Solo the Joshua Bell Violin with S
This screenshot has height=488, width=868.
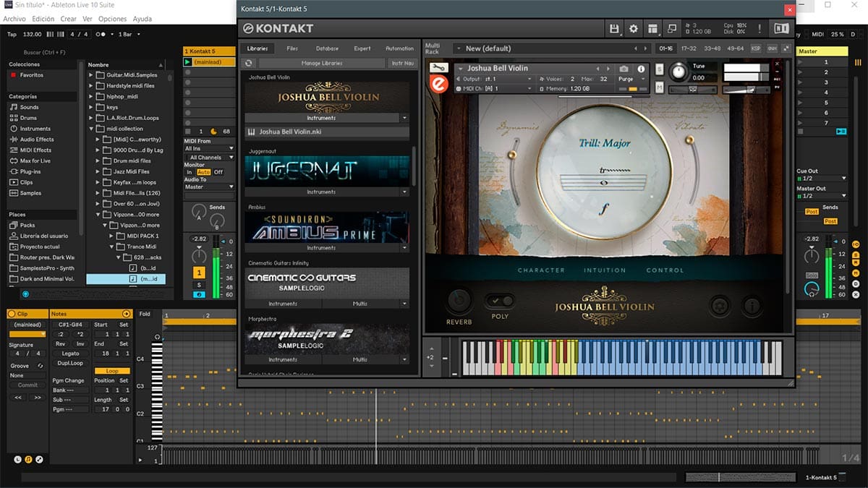pos(660,69)
